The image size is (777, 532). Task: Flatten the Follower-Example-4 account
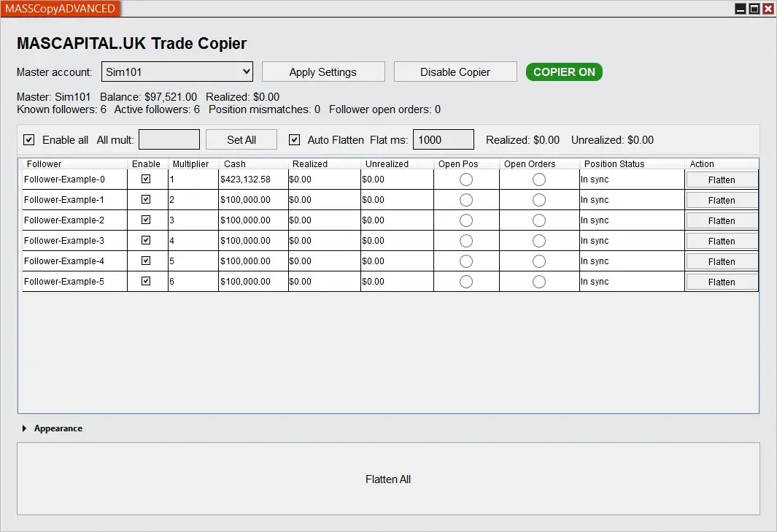tap(722, 261)
